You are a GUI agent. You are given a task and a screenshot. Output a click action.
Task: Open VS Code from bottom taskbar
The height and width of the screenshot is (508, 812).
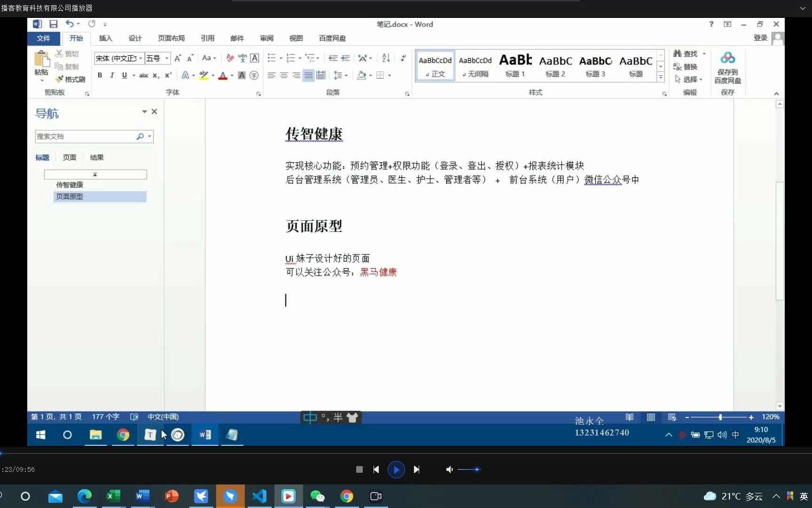[x=259, y=496]
